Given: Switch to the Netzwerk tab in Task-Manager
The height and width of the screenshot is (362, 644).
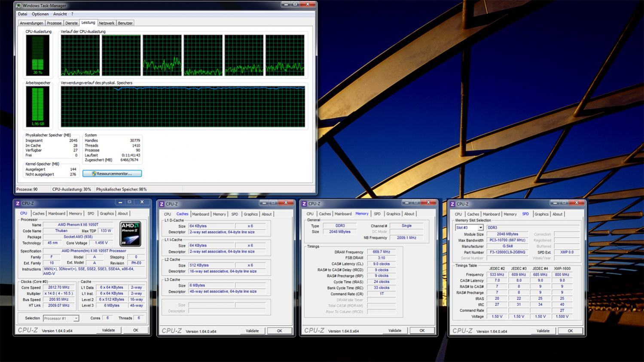Looking at the screenshot, I should click(x=106, y=23).
